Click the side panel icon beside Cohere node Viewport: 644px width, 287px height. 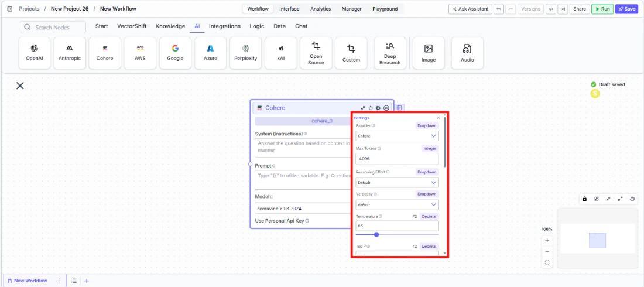click(400, 108)
